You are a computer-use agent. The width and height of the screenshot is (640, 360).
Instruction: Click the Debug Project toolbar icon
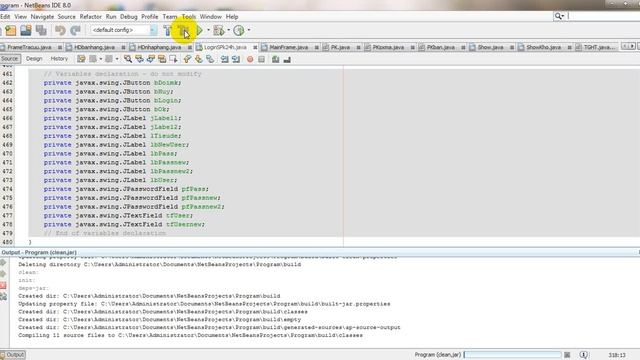click(219, 30)
